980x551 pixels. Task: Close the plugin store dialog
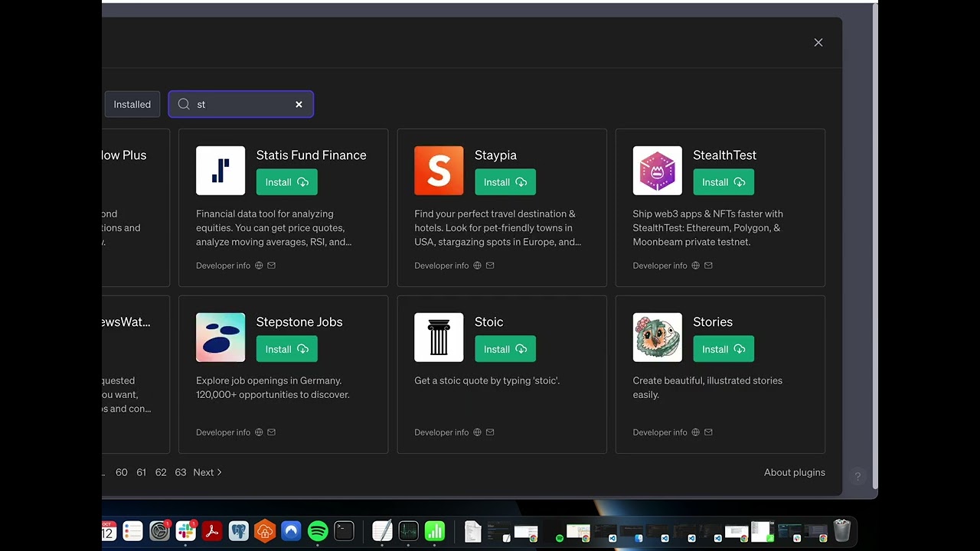pos(818,43)
